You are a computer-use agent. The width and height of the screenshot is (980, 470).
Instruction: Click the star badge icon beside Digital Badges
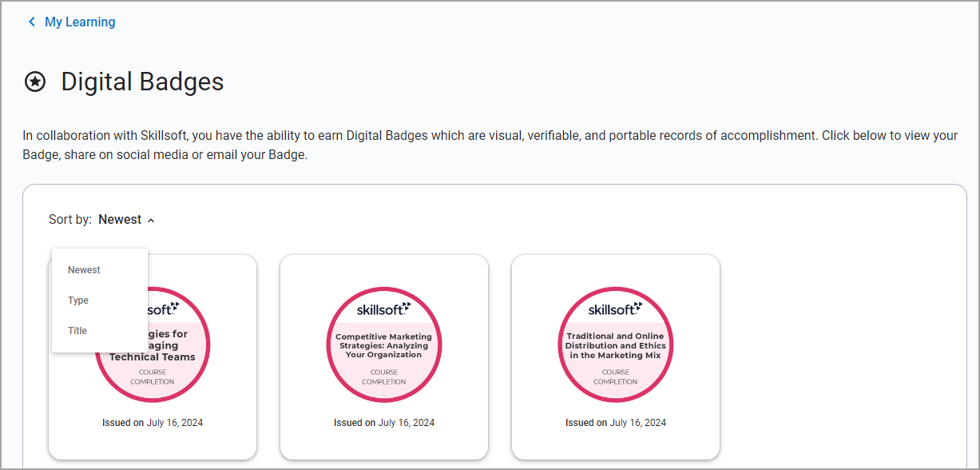click(35, 82)
